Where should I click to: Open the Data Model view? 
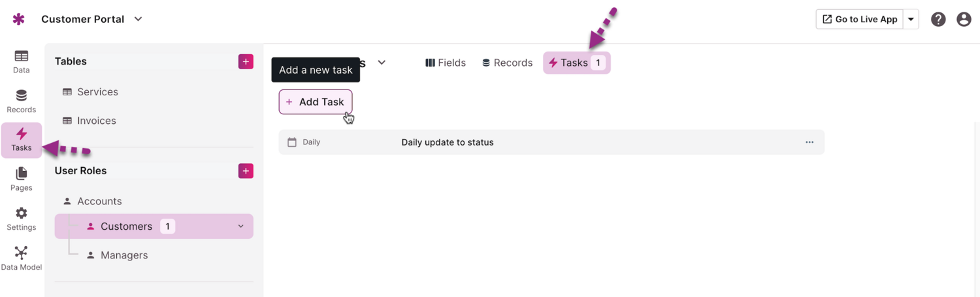tap(21, 258)
